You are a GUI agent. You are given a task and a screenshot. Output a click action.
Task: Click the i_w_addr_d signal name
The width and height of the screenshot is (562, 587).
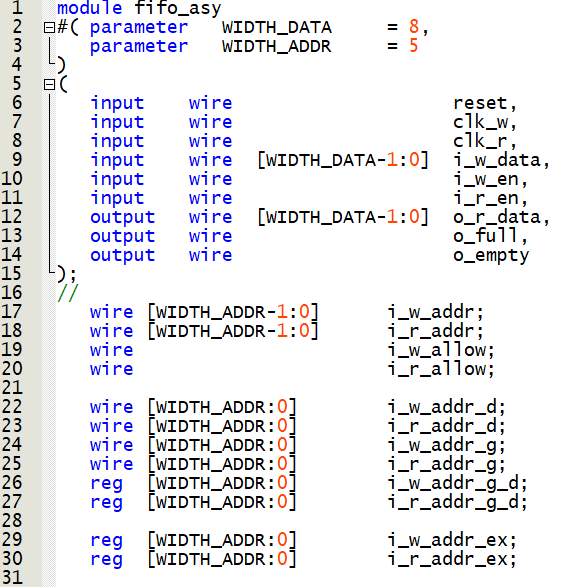pyautogui.click(x=442, y=407)
